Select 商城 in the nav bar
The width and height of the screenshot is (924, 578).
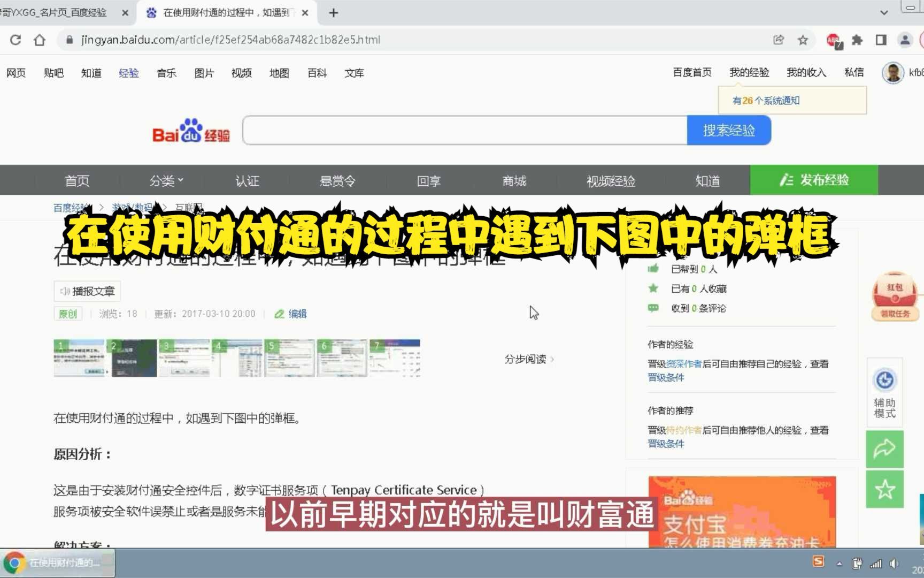point(514,181)
